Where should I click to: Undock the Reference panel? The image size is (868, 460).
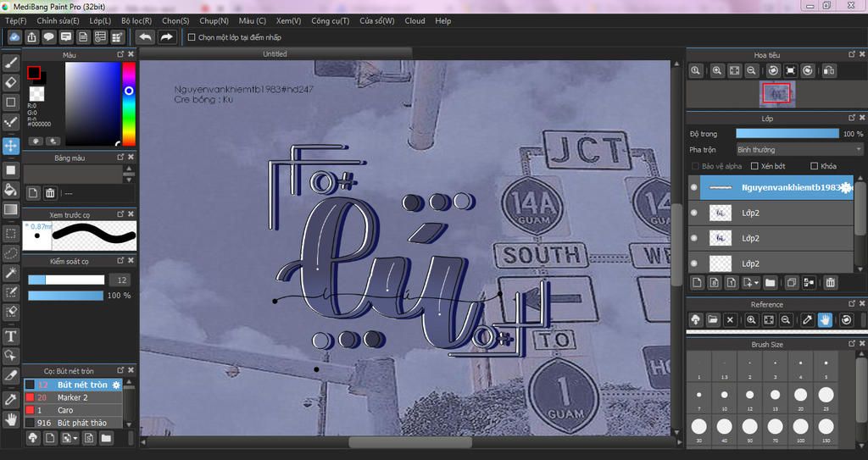[852, 304]
